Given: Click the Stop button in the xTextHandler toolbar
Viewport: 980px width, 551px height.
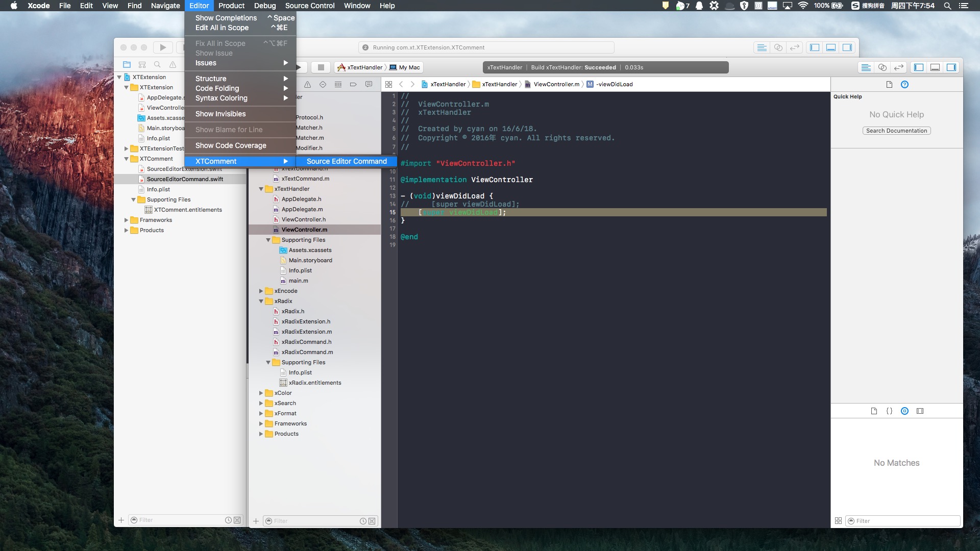Looking at the screenshot, I should tap(321, 67).
